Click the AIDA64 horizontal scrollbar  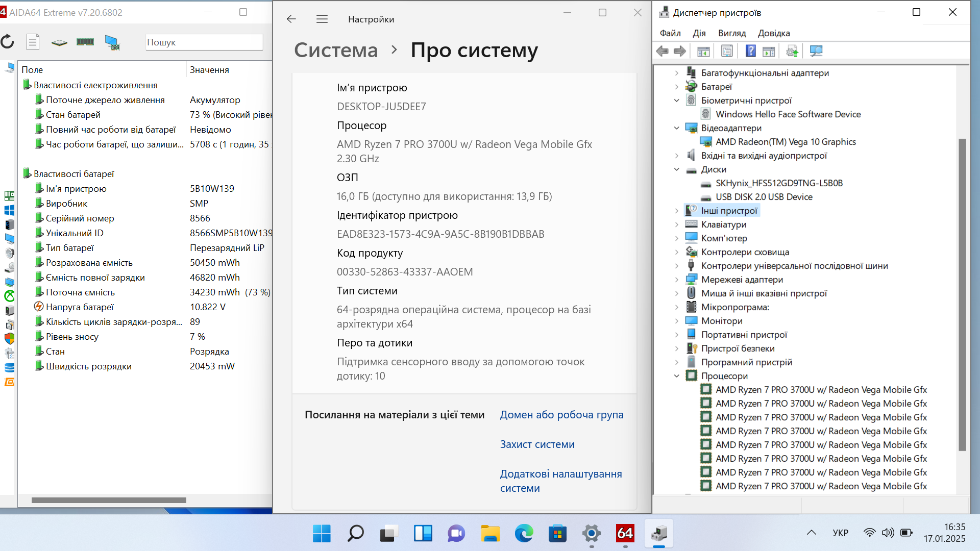tap(109, 500)
